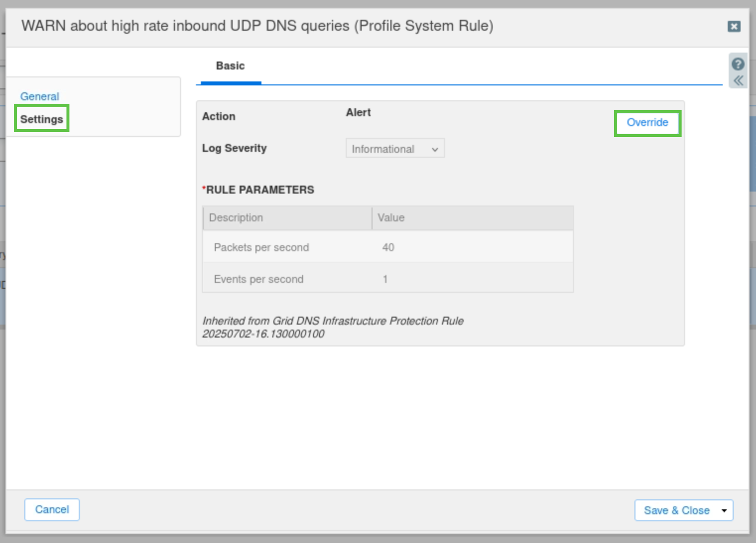Click the Value column header
Viewport: 756px width, 543px height.
click(x=391, y=218)
